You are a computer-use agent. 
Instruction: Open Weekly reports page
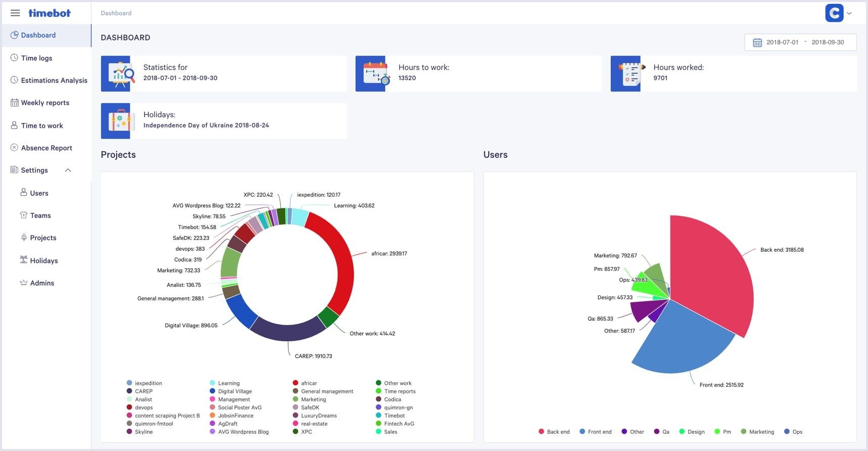click(46, 103)
